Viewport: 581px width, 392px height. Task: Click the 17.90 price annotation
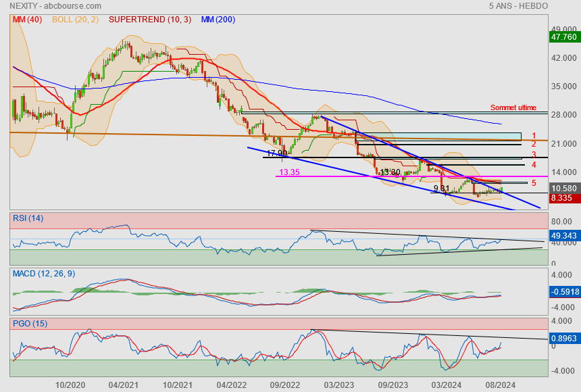coord(276,153)
